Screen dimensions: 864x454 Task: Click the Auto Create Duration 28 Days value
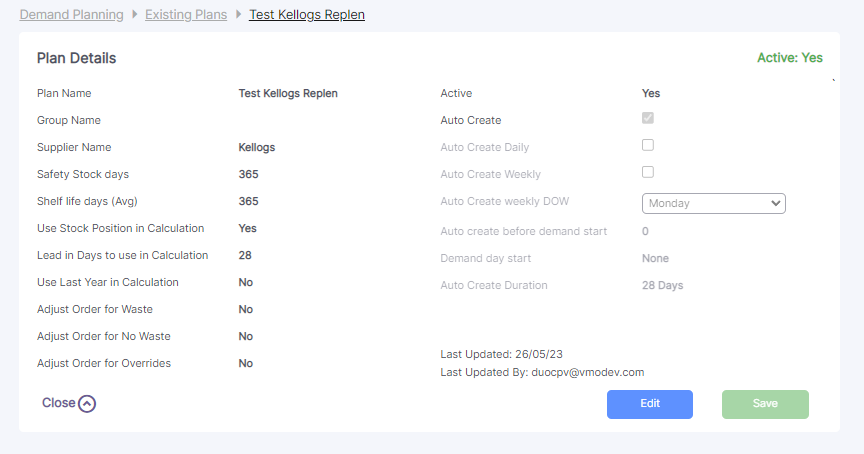(x=662, y=285)
